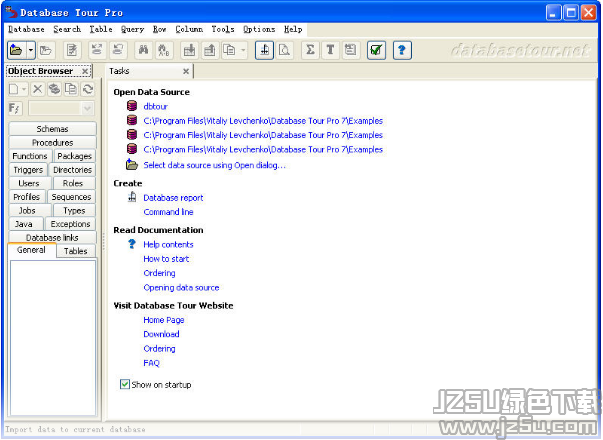Click the Command line link

pyautogui.click(x=168, y=212)
